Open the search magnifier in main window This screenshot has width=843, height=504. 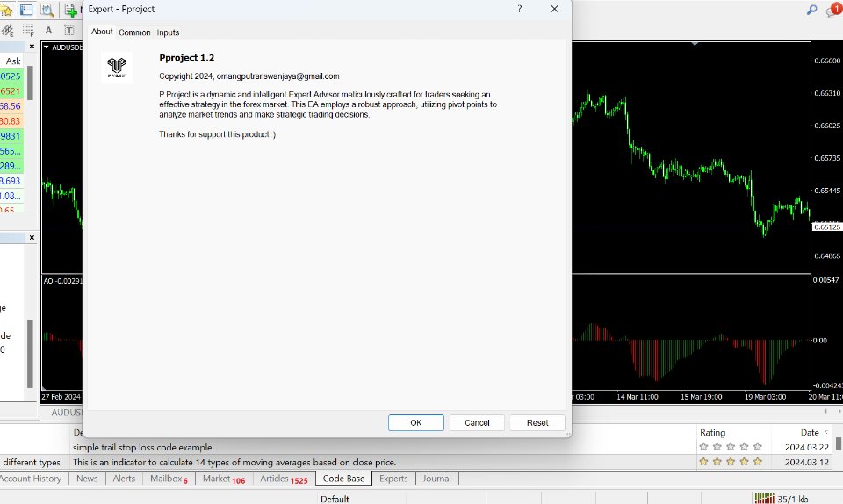coord(811,10)
